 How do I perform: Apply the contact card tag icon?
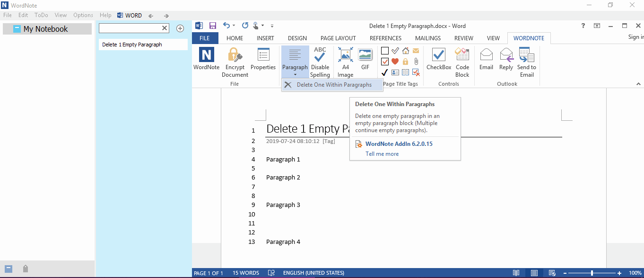coord(395,72)
